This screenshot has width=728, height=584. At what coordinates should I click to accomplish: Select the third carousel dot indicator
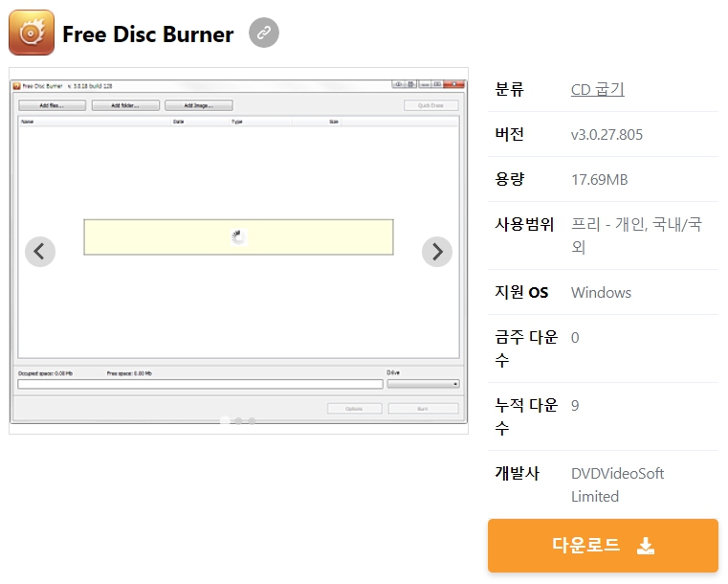tap(252, 421)
